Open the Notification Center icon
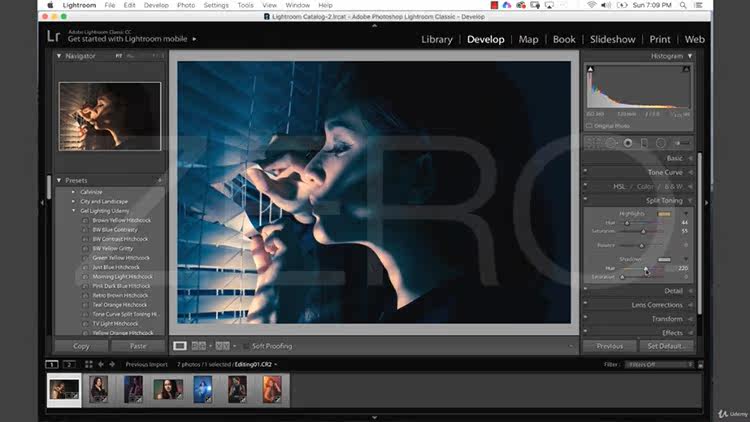The height and width of the screenshot is (422, 750). pos(698,5)
